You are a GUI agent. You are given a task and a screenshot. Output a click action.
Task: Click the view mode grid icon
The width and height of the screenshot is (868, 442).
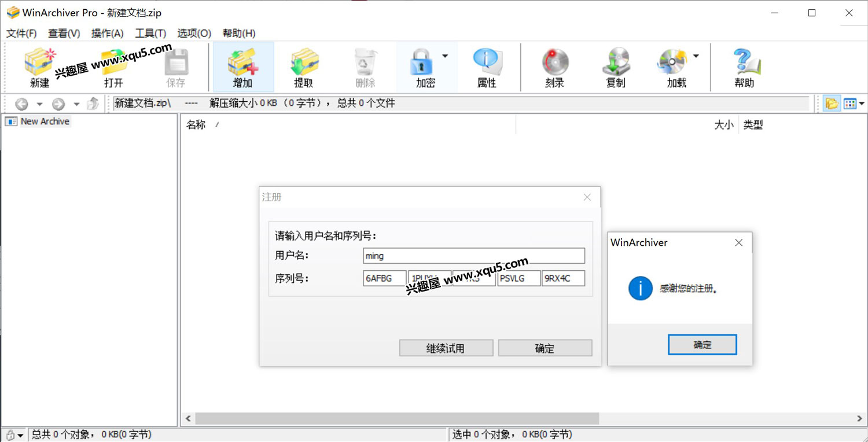click(849, 104)
